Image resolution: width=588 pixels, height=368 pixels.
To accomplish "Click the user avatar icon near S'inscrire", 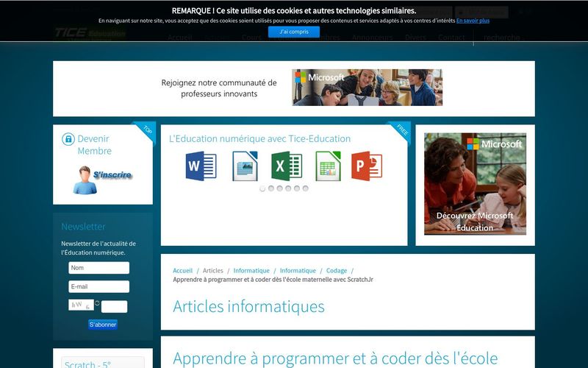I will click(x=85, y=180).
